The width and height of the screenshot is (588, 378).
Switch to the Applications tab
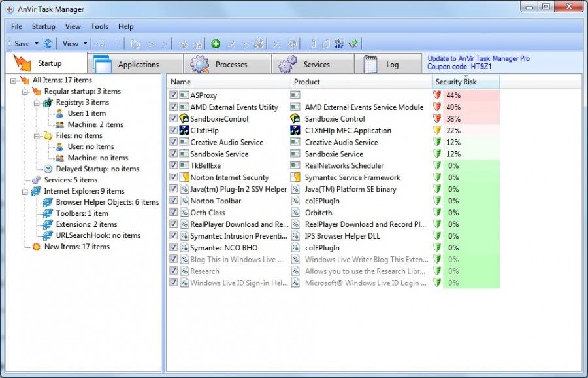(x=135, y=64)
